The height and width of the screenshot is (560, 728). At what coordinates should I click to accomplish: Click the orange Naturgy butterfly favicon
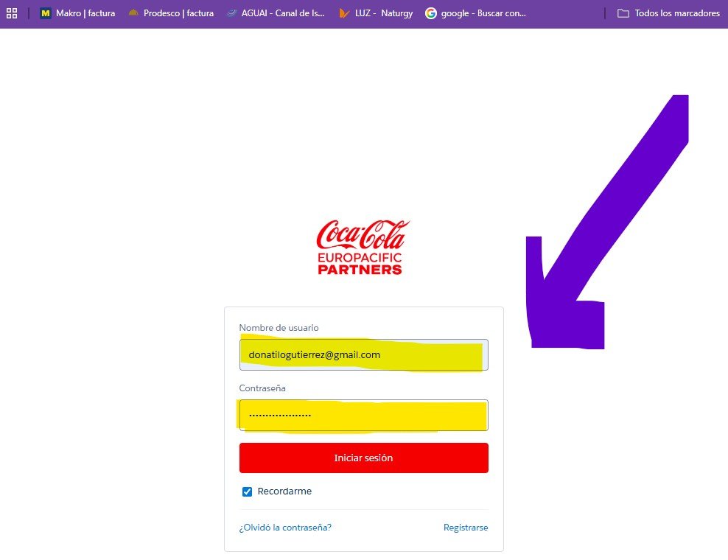pyautogui.click(x=343, y=13)
